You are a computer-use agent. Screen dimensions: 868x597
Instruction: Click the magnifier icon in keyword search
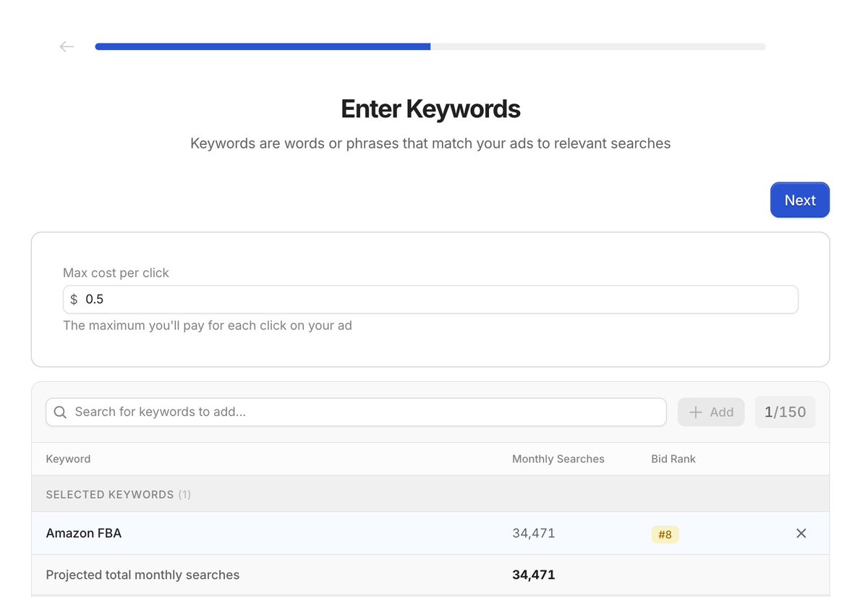point(61,412)
